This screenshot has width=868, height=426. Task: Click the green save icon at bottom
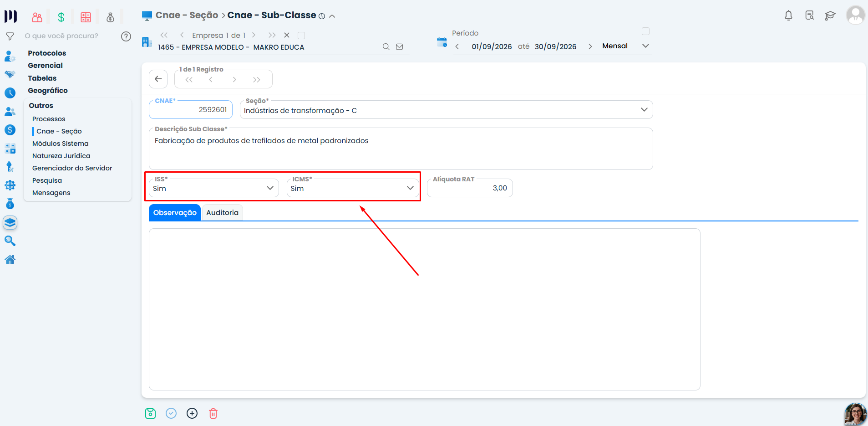(150, 413)
